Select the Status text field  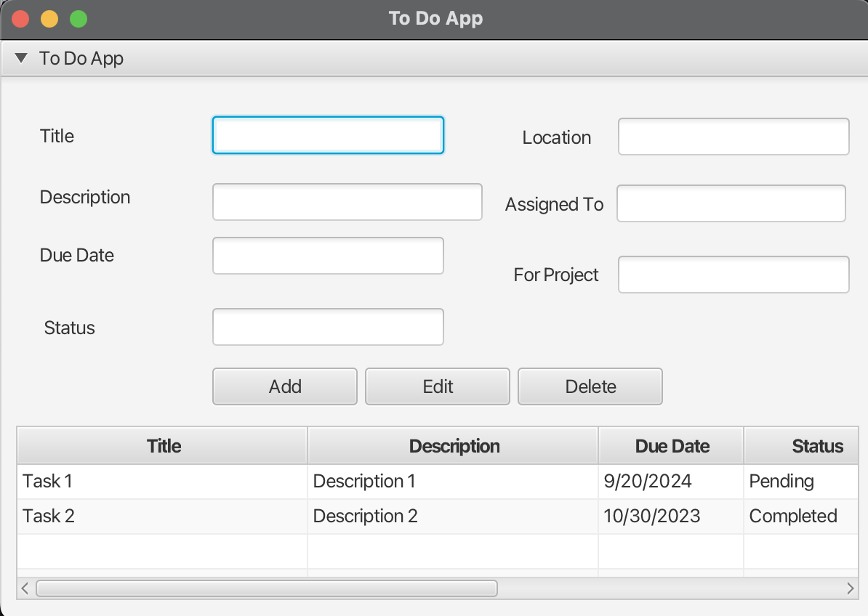coord(328,327)
